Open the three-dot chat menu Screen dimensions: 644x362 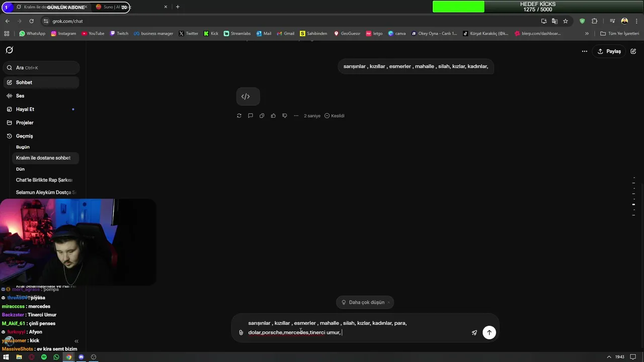[x=584, y=51]
